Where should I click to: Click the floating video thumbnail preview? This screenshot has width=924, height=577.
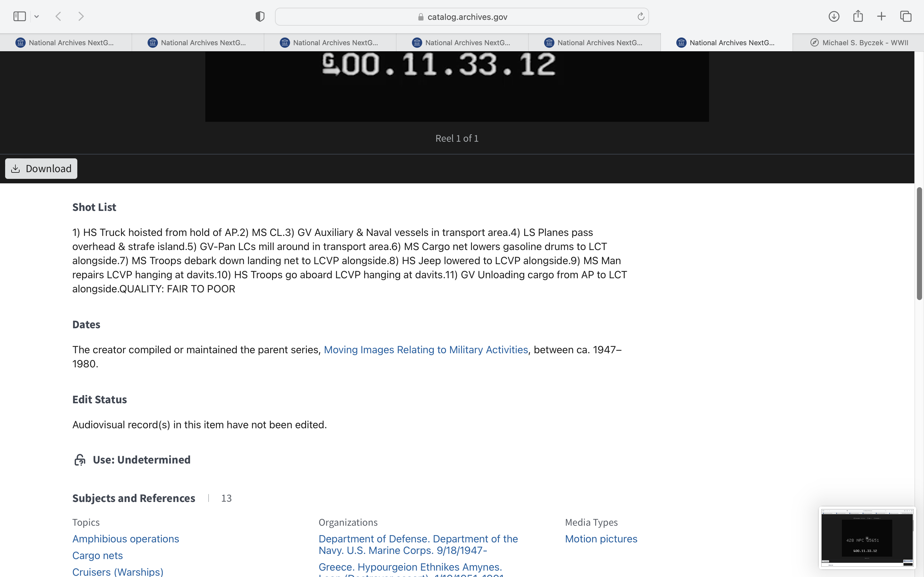point(867,538)
